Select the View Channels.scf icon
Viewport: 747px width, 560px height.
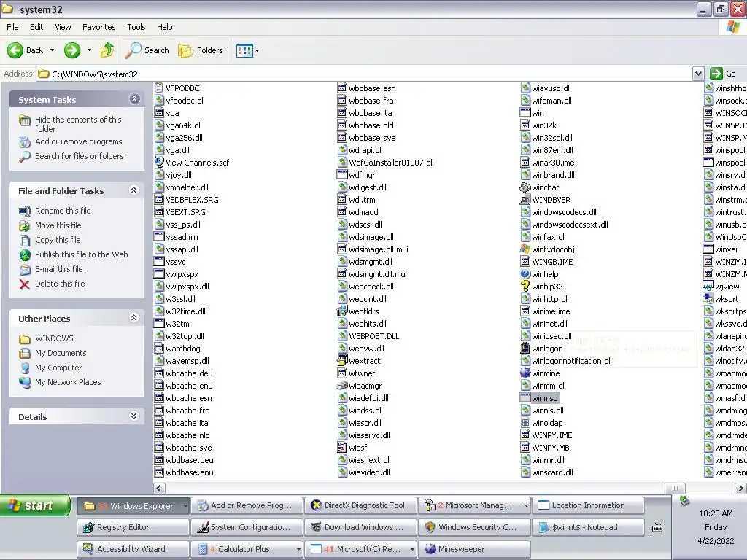click(x=159, y=163)
